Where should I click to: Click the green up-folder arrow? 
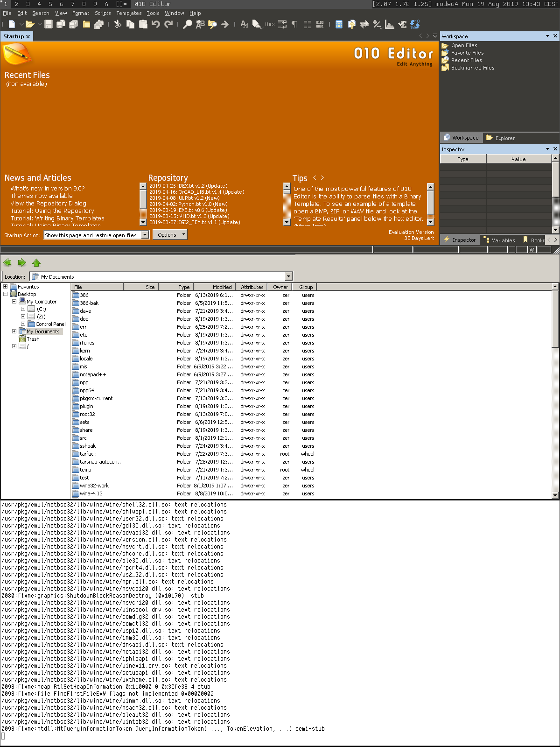click(x=36, y=263)
